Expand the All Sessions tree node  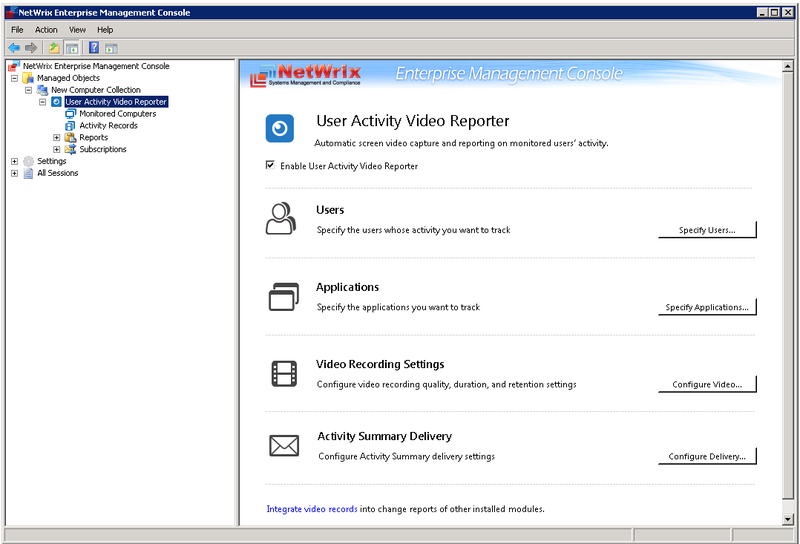(x=14, y=173)
